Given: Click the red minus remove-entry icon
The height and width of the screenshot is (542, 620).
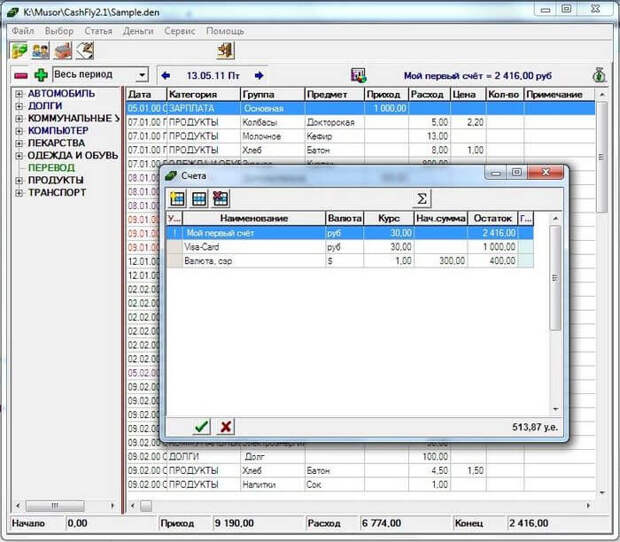Looking at the screenshot, I should (x=20, y=75).
